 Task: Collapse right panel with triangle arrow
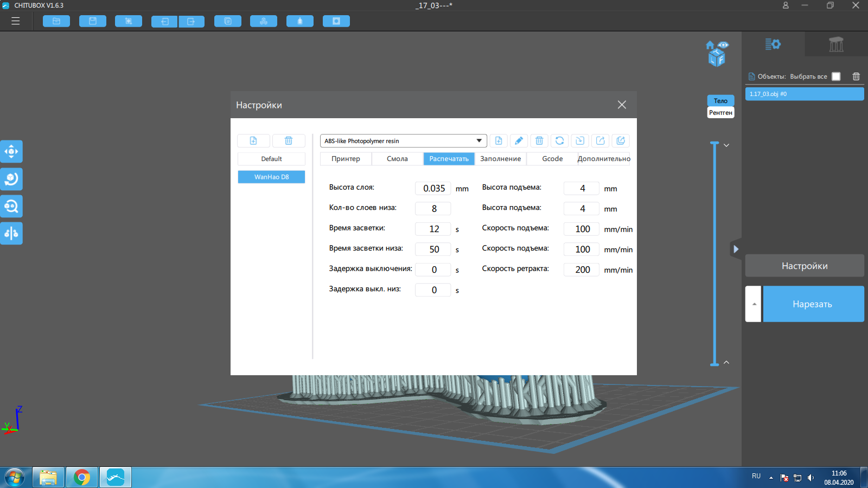click(x=736, y=249)
